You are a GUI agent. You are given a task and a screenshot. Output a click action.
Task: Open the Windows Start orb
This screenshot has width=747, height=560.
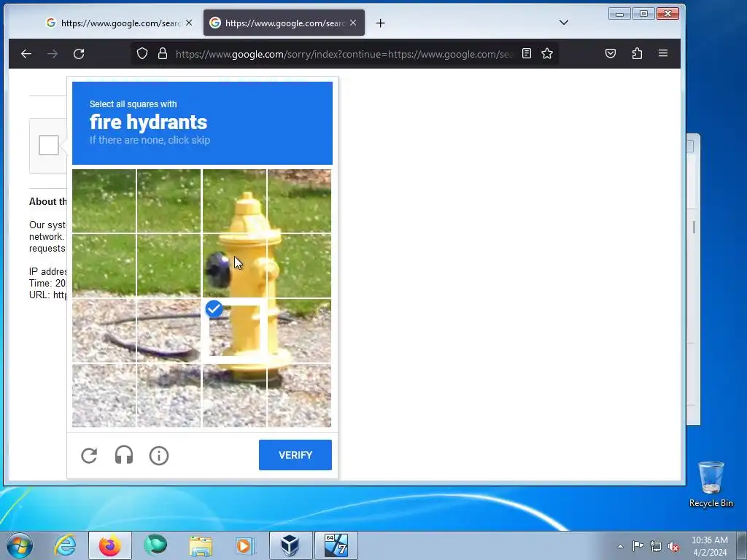pos(20,545)
